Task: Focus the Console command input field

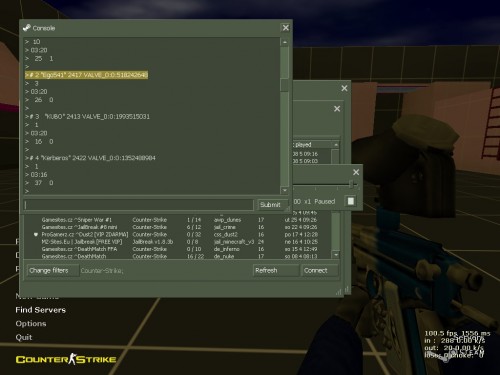Action: pyautogui.click(x=139, y=205)
